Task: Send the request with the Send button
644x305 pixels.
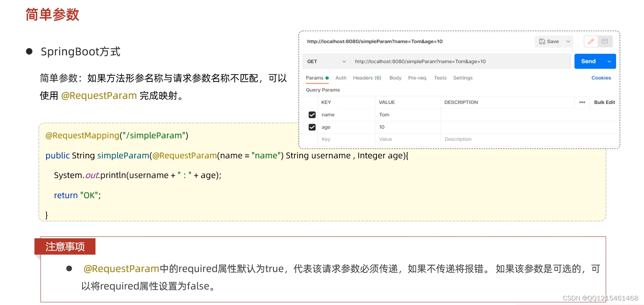Action: coord(588,61)
